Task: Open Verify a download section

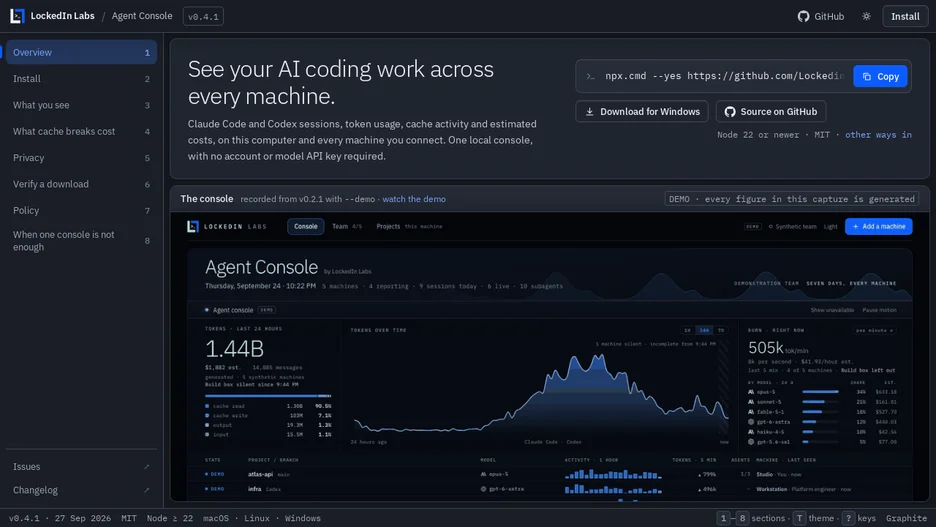Action: click(81, 184)
